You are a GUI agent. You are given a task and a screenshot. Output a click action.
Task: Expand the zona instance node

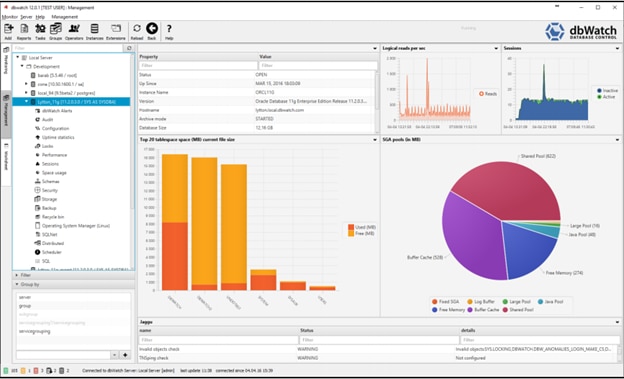pos(26,84)
